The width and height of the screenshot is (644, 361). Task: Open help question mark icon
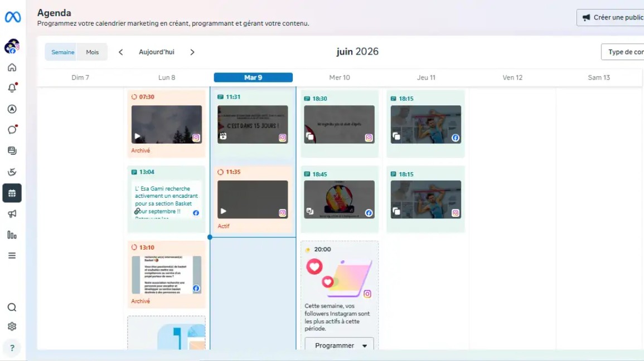[12, 348]
